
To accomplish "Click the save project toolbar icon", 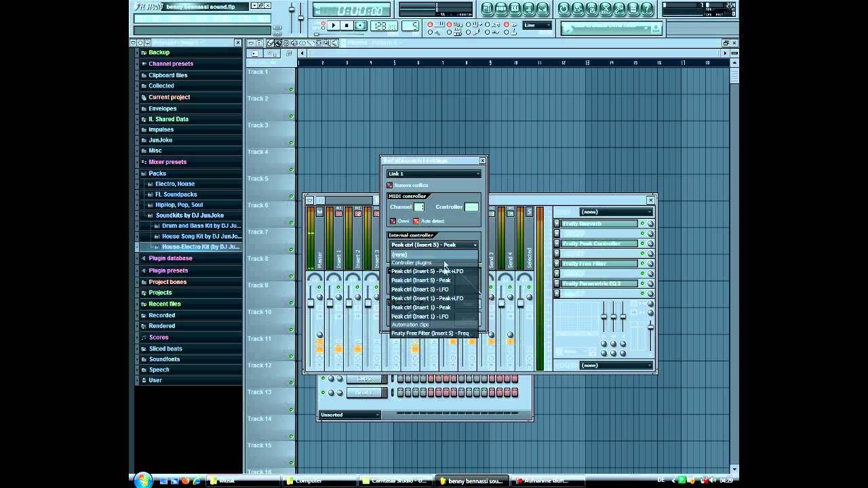I will [578, 9].
